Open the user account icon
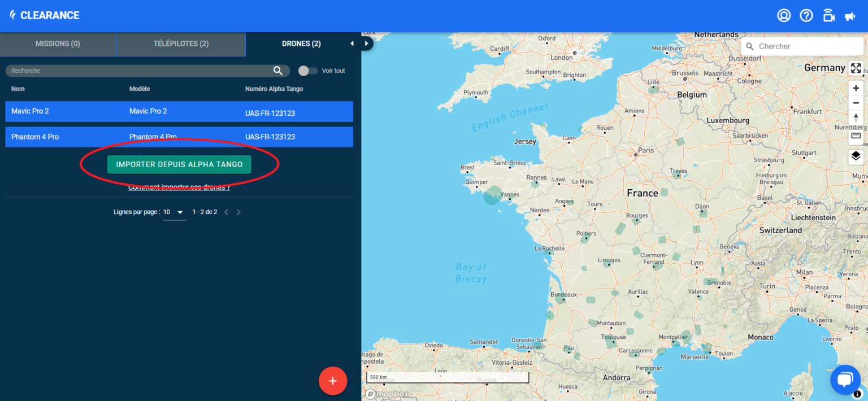 click(x=783, y=15)
